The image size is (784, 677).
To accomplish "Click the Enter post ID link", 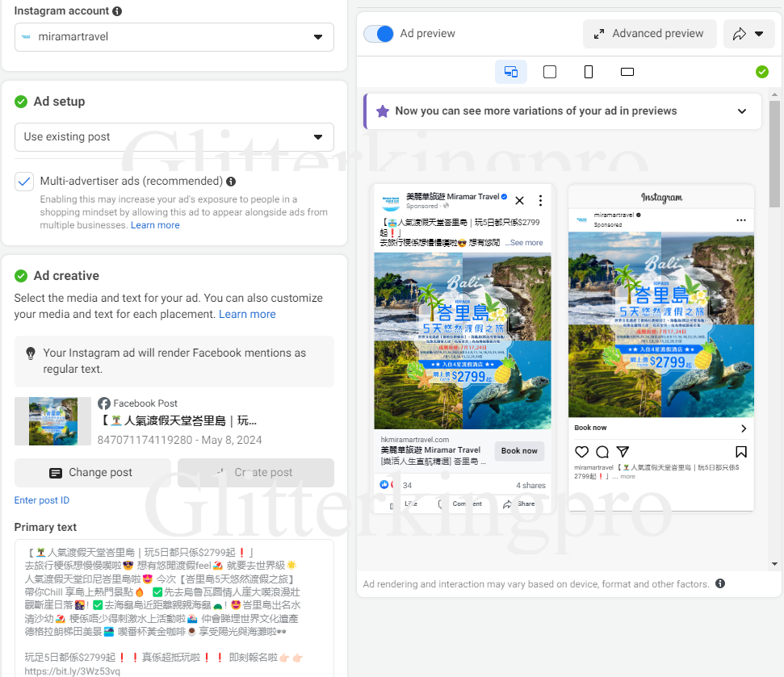I will coord(41,500).
